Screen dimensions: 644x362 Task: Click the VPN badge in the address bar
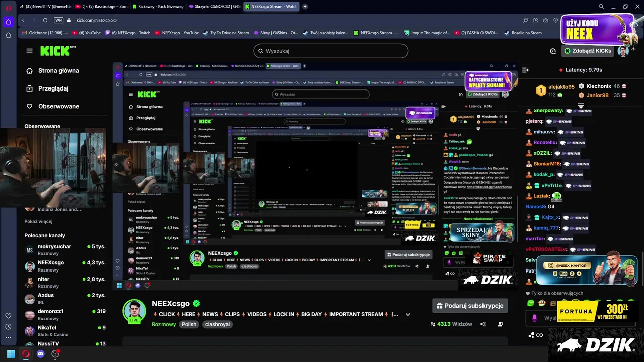tap(59, 20)
